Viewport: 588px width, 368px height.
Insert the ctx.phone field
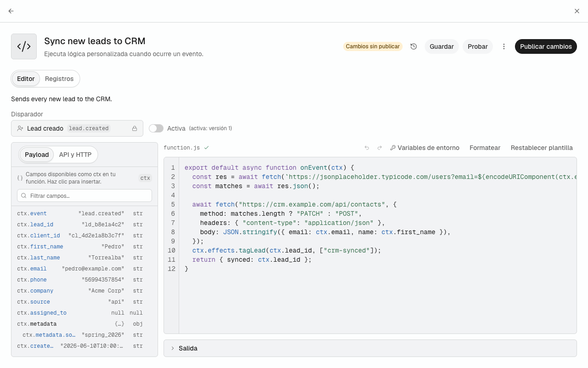pyautogui.click(x=85, y=280)
